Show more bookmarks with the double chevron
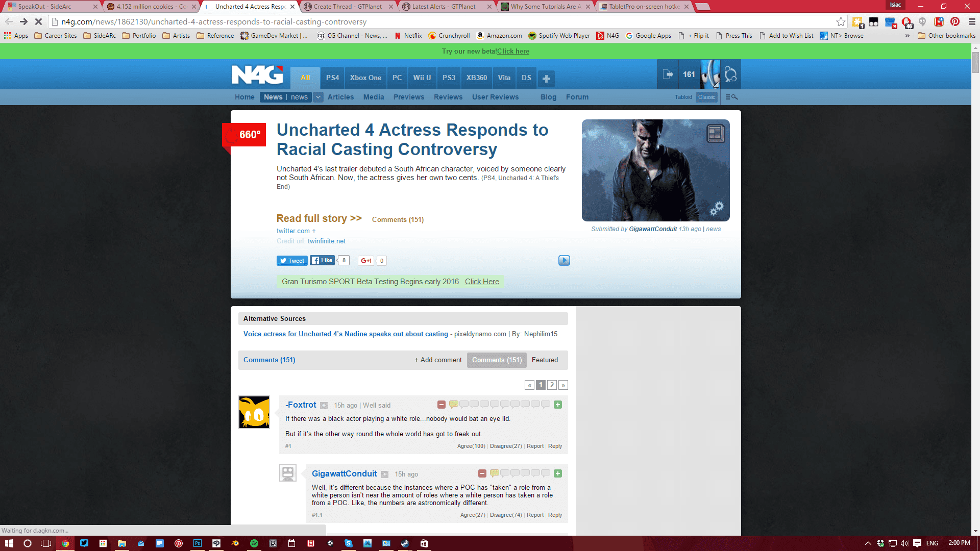 point(907,36)
